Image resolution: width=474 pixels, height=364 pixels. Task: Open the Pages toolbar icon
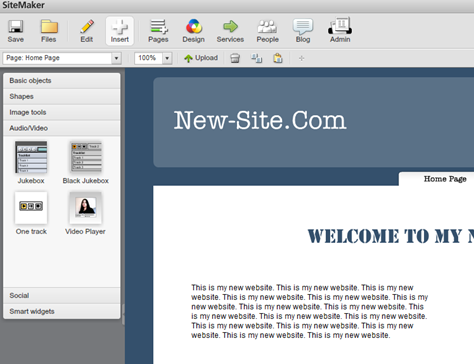click(158, 27)
